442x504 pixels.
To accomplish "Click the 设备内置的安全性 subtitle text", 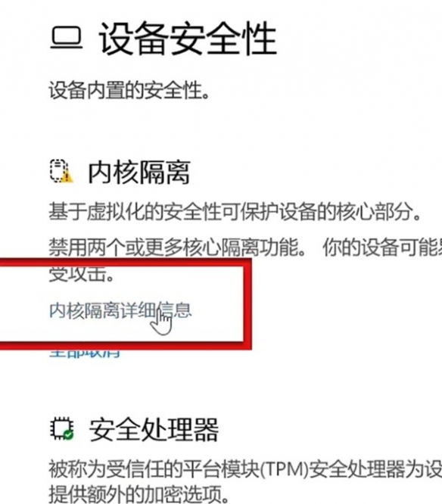I will pyautogui.click(x=129, y=90).
